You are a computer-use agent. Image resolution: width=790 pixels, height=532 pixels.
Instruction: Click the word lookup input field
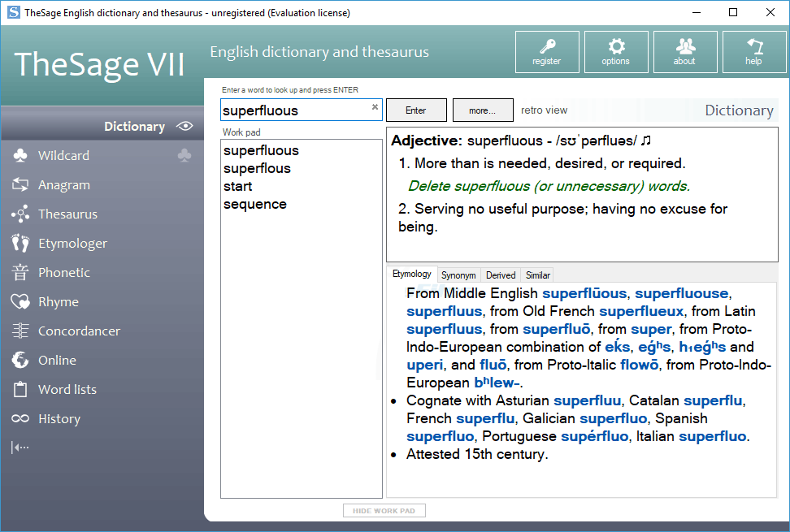(293, 110)
